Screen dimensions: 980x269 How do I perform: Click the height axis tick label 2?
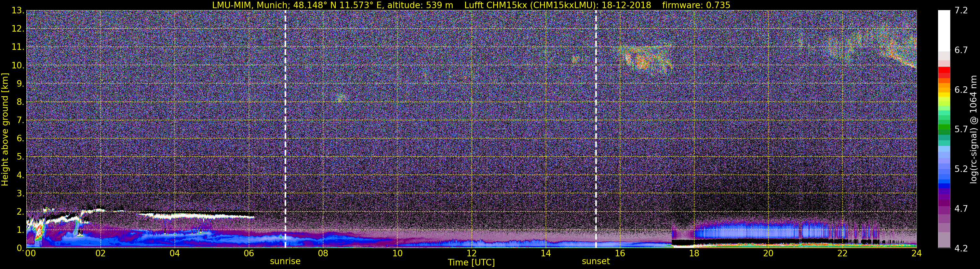pos(20,212)
